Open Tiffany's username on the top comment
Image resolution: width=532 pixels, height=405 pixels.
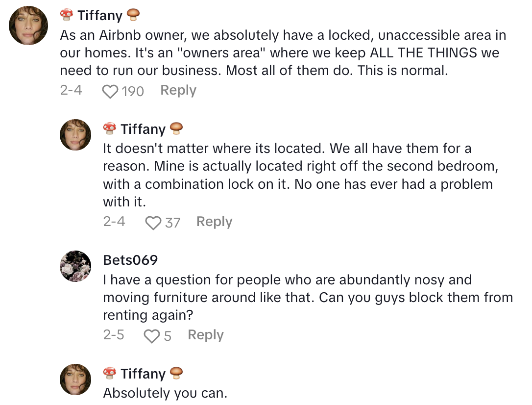point(100,16)
